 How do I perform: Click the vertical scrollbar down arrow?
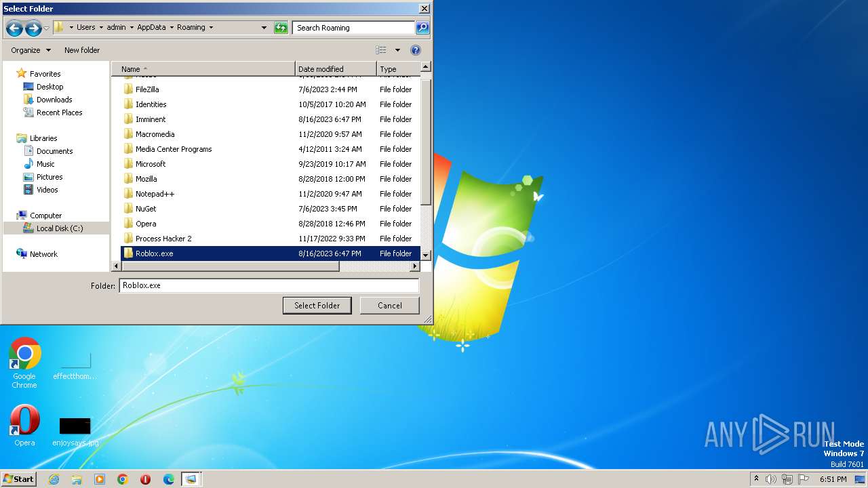click(426, 255)
